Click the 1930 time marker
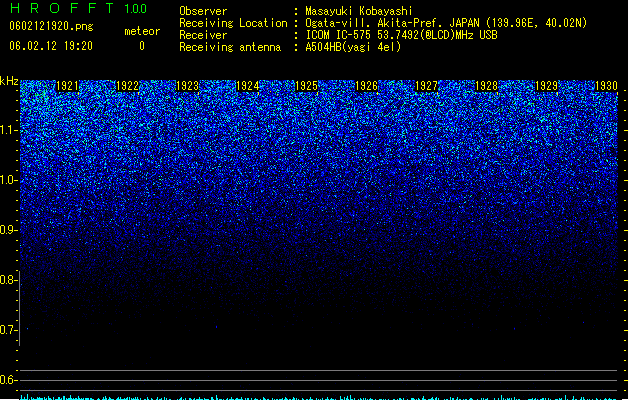 pyautogui.click(x=606, y=86)
